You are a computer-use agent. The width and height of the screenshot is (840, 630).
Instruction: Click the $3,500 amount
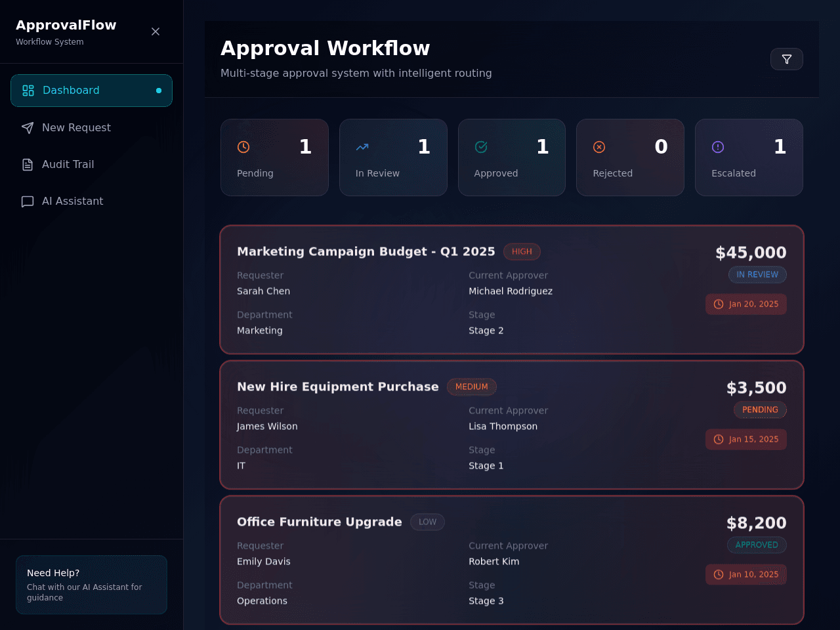(x=757, y=388)
